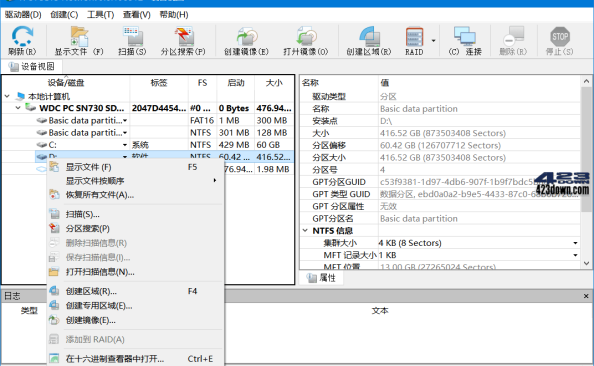Viewport: 594px width, 366px height.
Task: Click the Stop (停止) toolbar icon
Action: click(560, 41)
